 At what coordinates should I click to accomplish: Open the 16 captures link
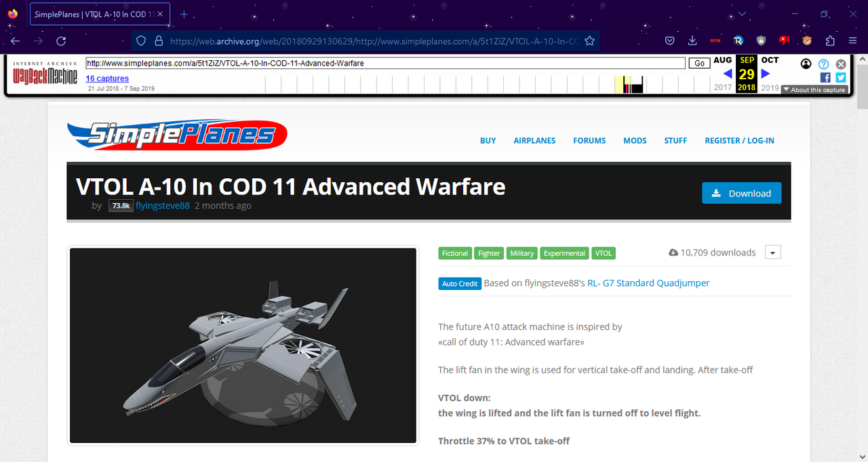[107, 79]
